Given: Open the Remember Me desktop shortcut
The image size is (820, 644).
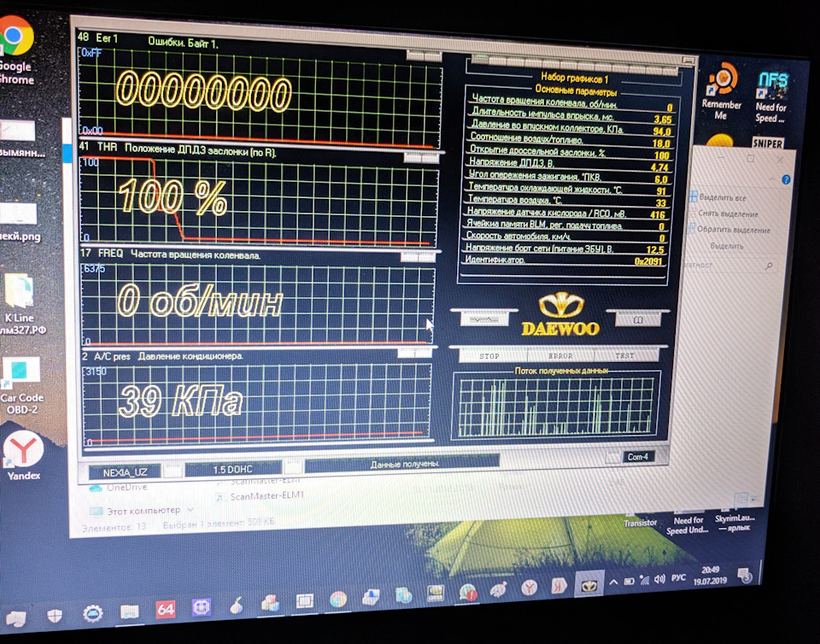Looking at the screenshot, I should (x=722, y=92).
